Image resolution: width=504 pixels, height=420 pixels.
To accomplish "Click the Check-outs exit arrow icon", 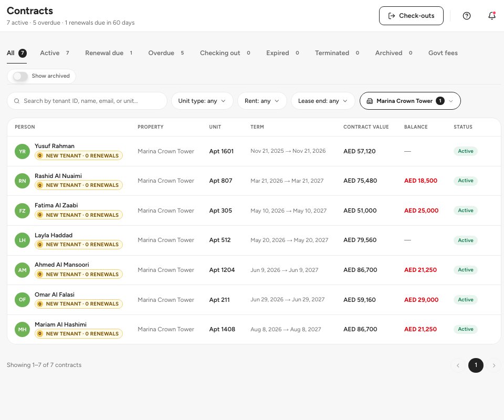I will coord(392,16).
